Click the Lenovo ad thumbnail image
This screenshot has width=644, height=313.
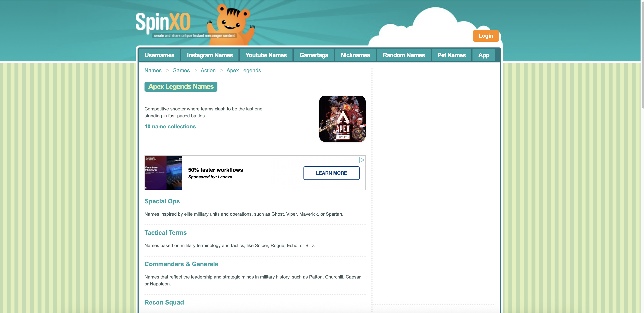coord(163,173)
